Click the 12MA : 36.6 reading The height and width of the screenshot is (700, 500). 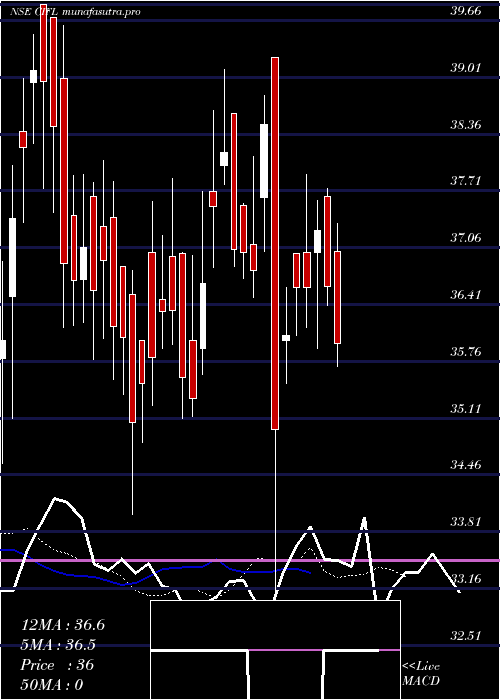click(63, 625)
